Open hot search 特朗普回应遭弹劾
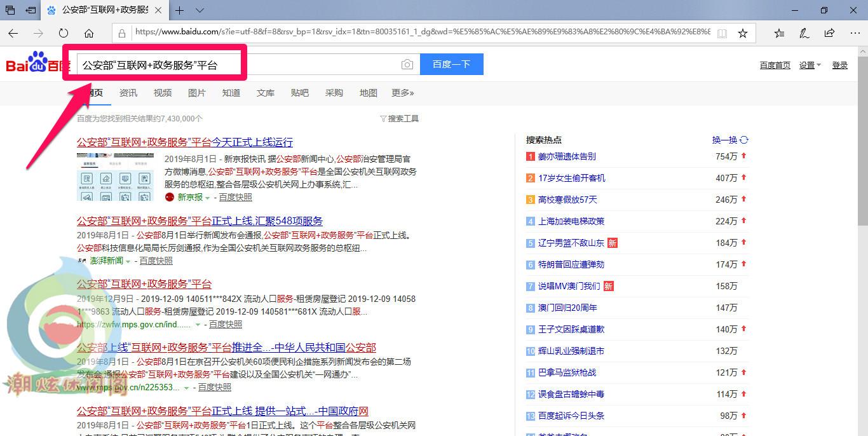The image size is (868, 436). coord(571,264)
